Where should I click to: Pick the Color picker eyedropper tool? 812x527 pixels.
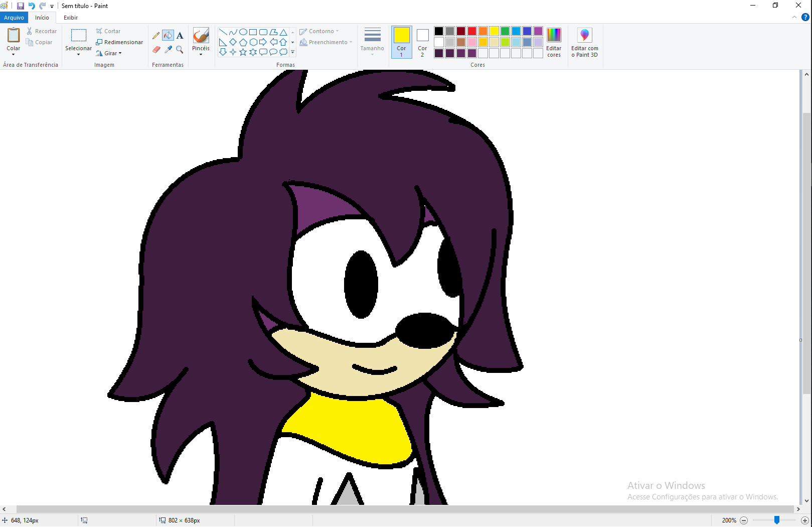(168, 50)
